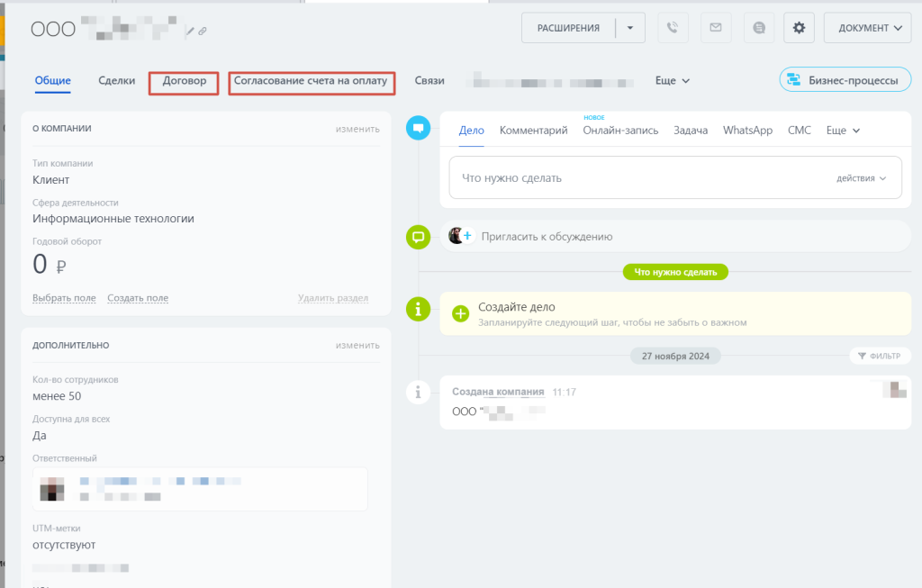Open the Договор tab

(184, 81)
